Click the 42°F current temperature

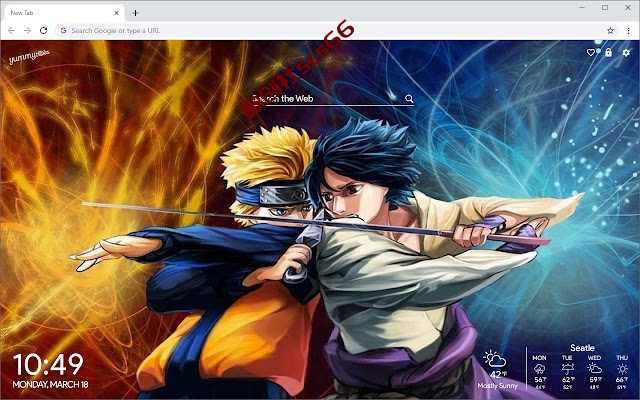(x=498, y=374)
